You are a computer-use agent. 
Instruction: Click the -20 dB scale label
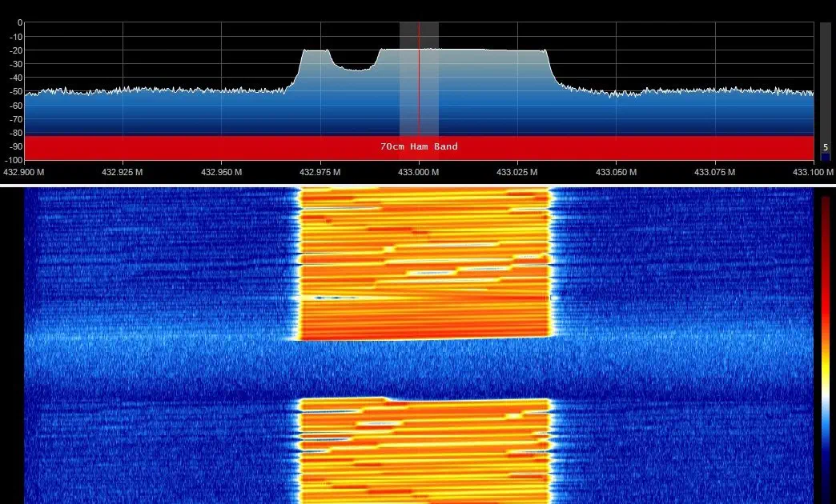17,50
